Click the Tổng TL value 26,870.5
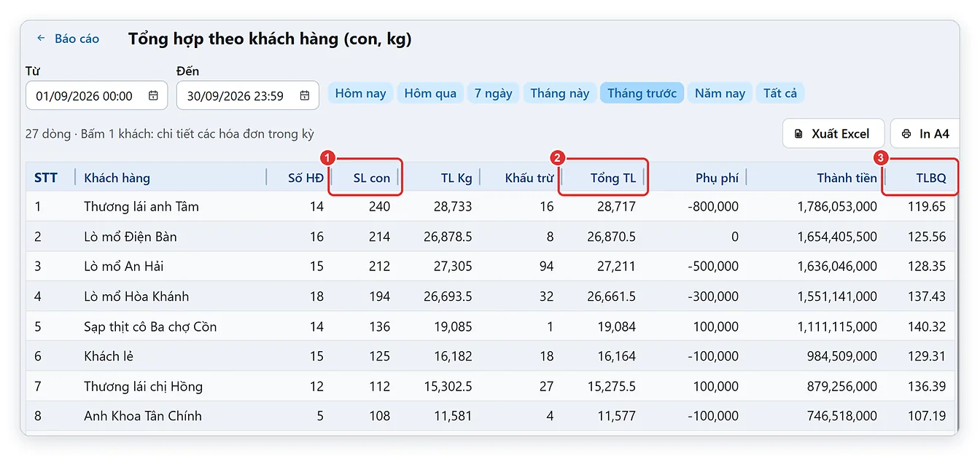Image resolution: width=980 pixels, height=456 pixels. (611, 237)
